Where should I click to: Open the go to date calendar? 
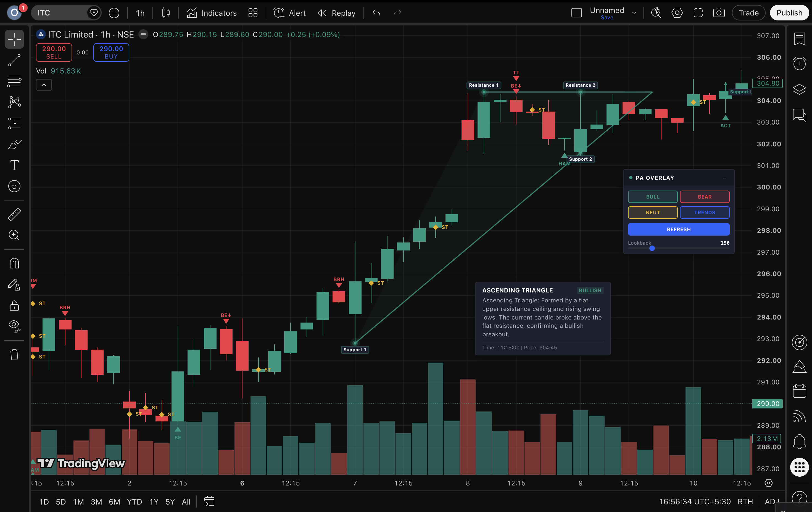pyautogui.click(x=209, y=502)
